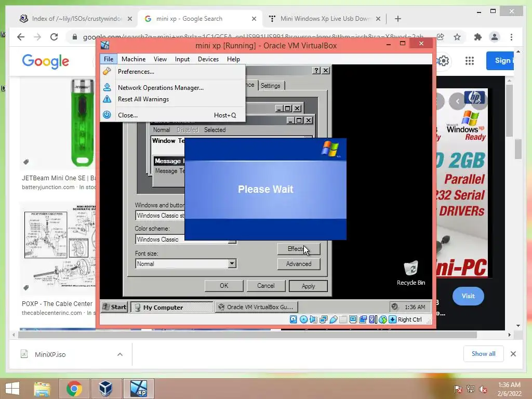Viewport: 532px width, 399px height.
Task: Click audio indicator icon in VirtualBox status bar
Action: tap(313, 320)
